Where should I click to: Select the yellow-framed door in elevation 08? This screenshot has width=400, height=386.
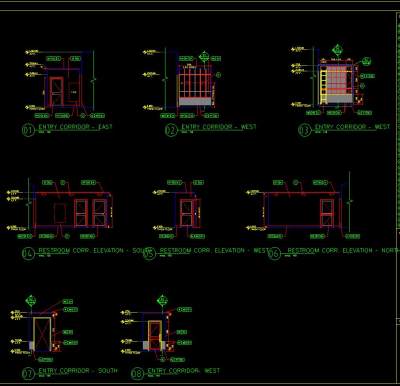pos(155,335)
